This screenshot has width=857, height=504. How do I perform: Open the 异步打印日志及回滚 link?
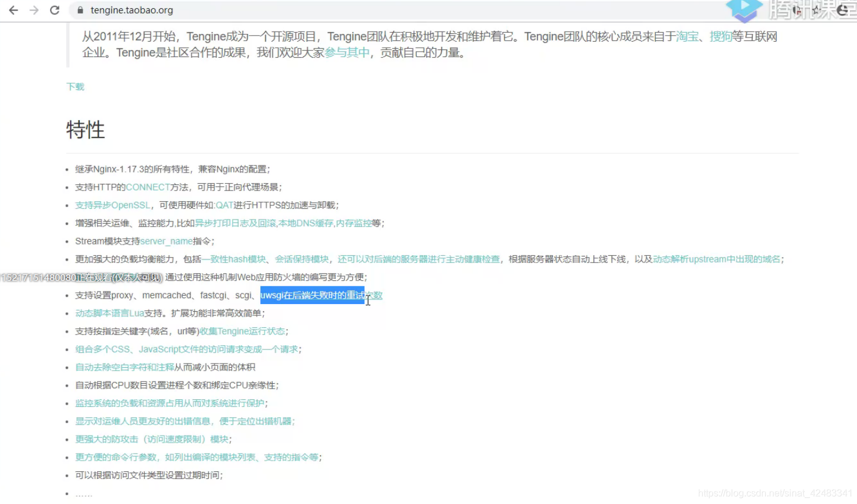point(236,223)
